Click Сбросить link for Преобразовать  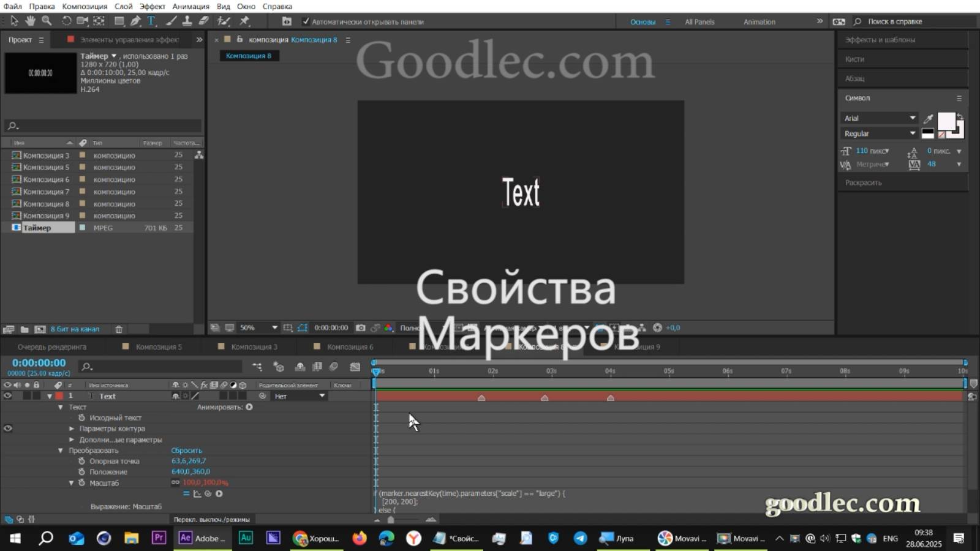point(186,451)
